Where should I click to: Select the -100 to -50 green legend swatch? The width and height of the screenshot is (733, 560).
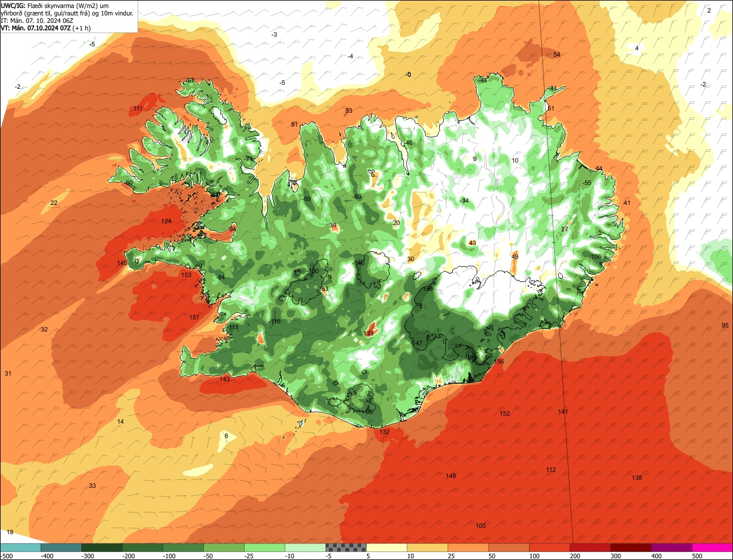pyautogui.click(x=183, y=547)
